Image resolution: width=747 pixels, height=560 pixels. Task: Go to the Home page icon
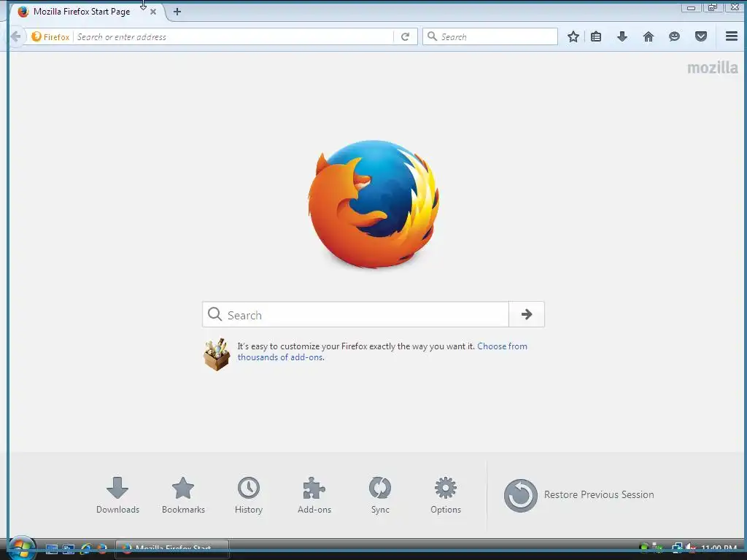(648, 36)
